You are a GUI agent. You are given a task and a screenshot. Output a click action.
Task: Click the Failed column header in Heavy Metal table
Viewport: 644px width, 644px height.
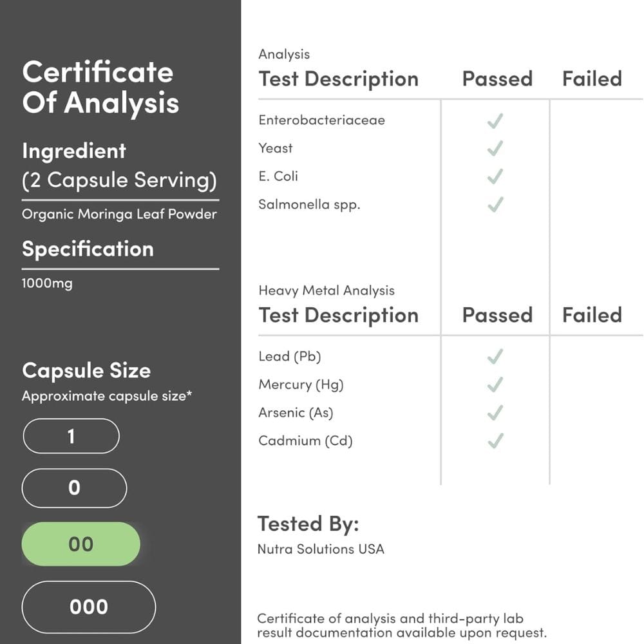point(592,315)
